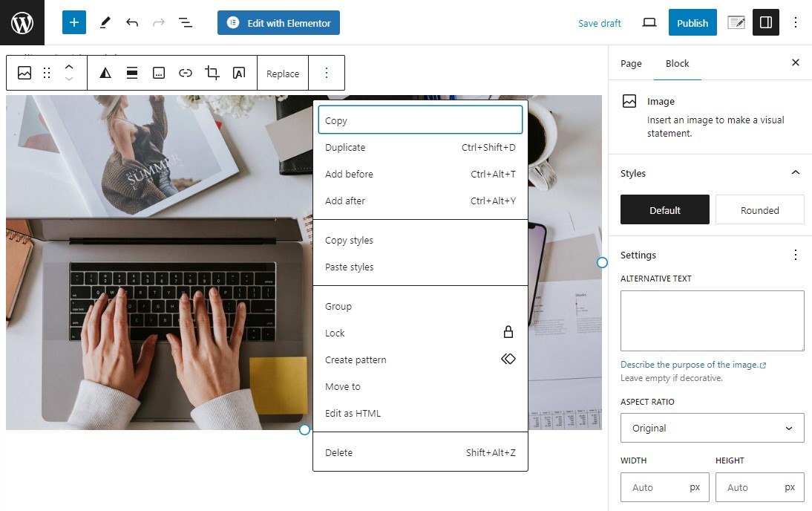Click Save draft
The width and height of the screenshot is (812, 511).
point(599,23)
